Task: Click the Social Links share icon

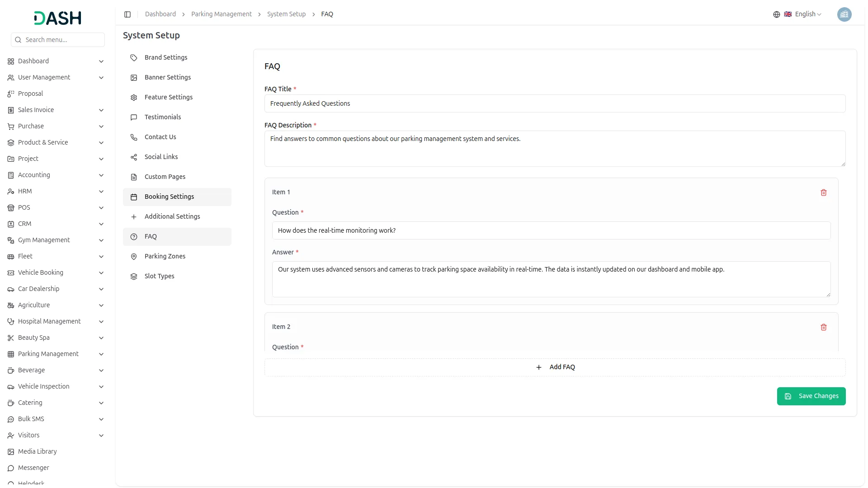Action: coord(134,157)
